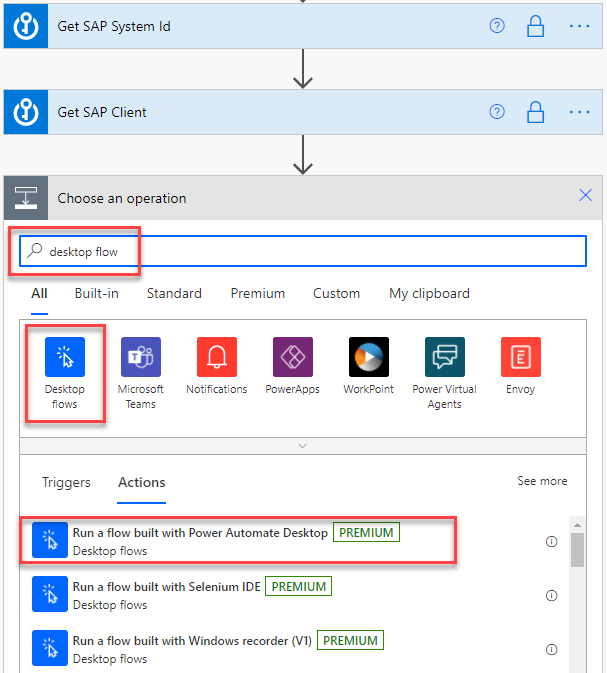607x673 pixels.
Task: Select the Envoy connector
Action: (521, 366)
